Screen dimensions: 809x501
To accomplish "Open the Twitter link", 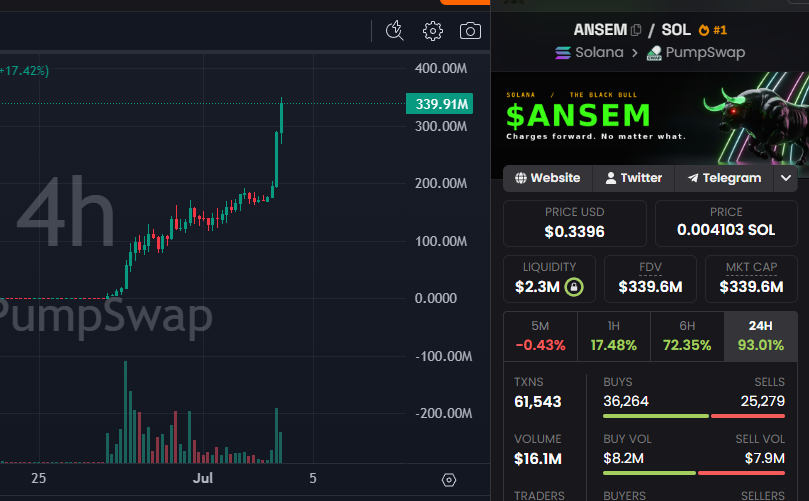I will 633,178.
